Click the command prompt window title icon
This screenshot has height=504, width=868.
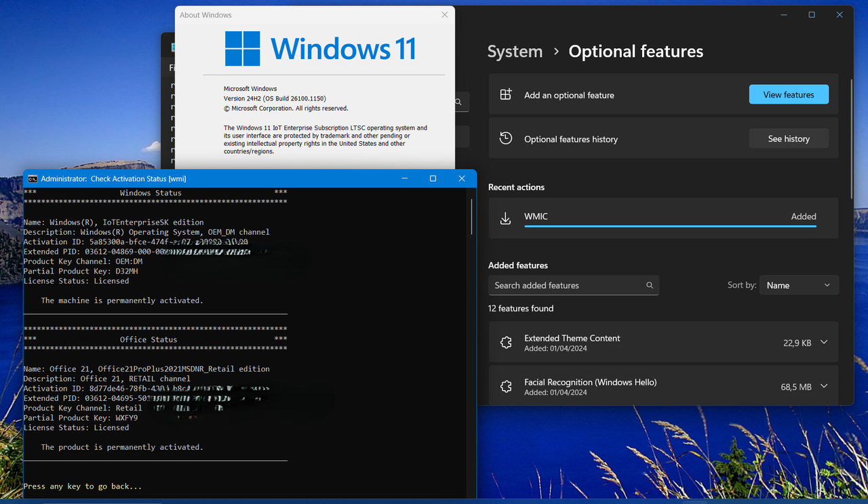[33, 178]
